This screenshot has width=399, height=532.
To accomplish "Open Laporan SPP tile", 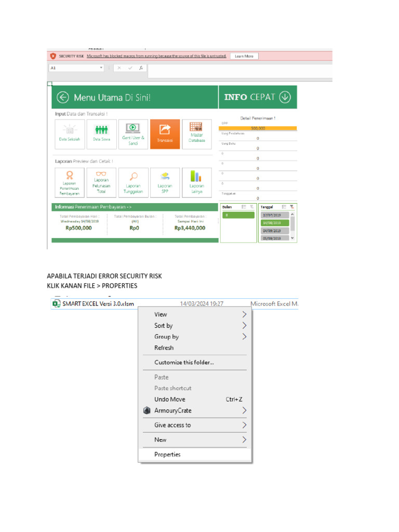I will (165, 182).
